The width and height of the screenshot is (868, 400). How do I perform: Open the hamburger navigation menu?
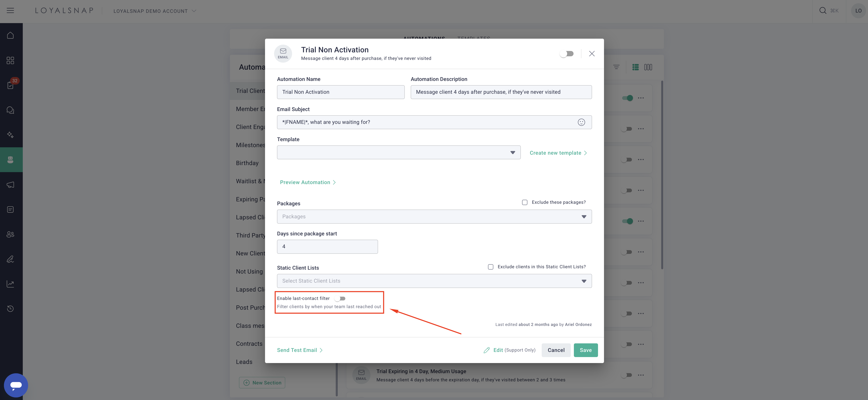click(x=10, y=10)
